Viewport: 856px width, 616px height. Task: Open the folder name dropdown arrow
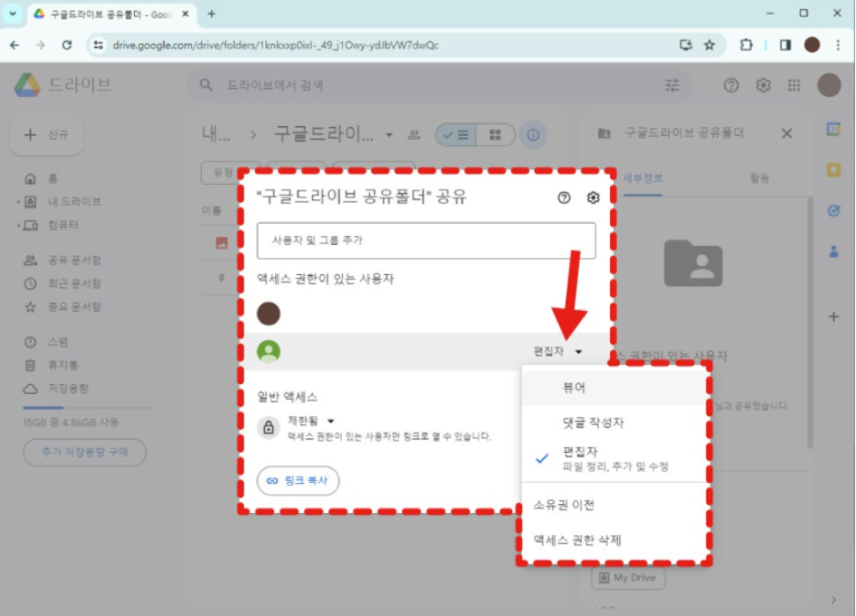[x=390, y=135]
